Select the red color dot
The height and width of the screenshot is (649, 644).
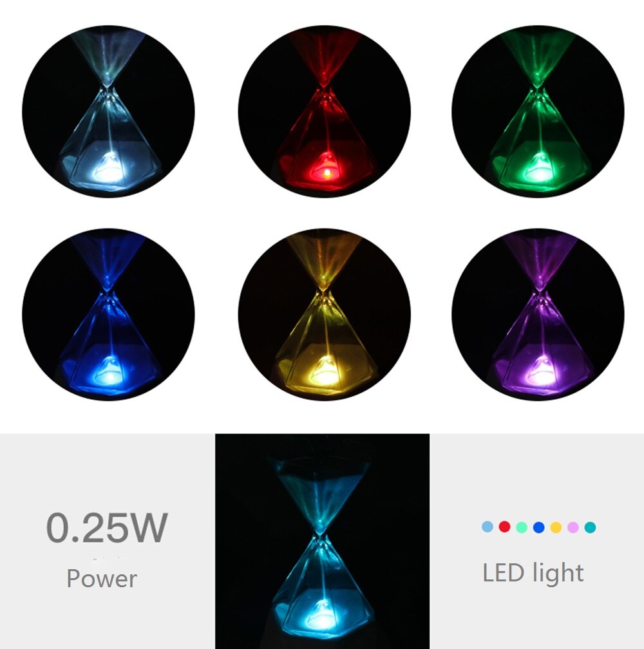pyautogui.click(x=504, y=527)
